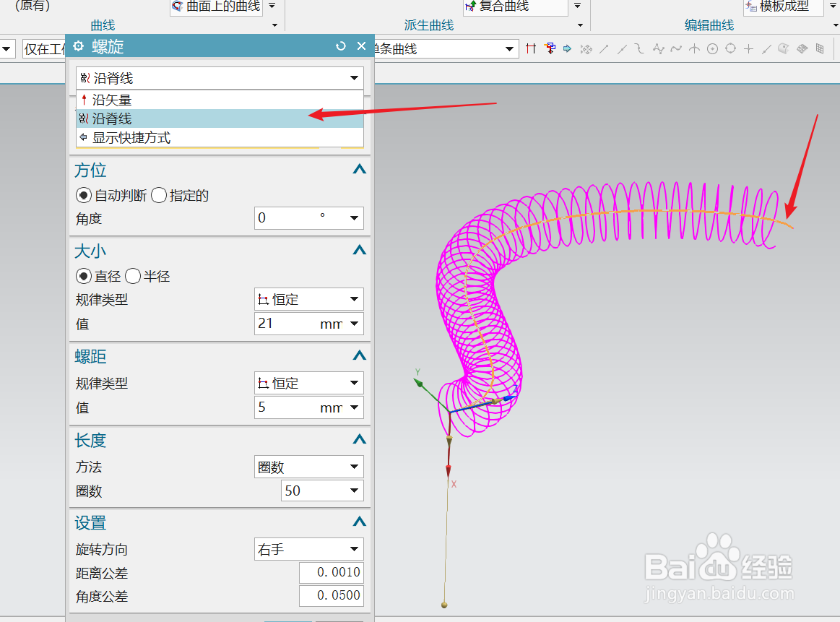Open the 螺距 value 5 mm dropdown arrow

click(x=354, y=407)
